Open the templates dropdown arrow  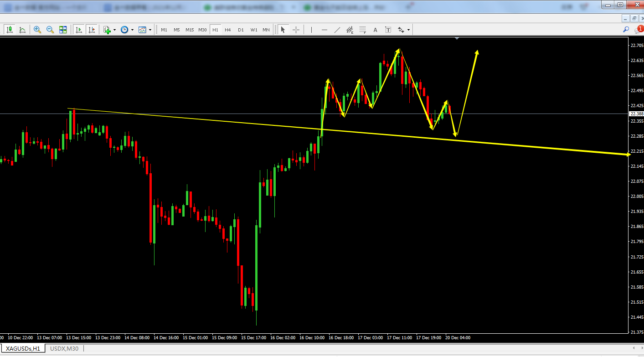click(150, 30)
